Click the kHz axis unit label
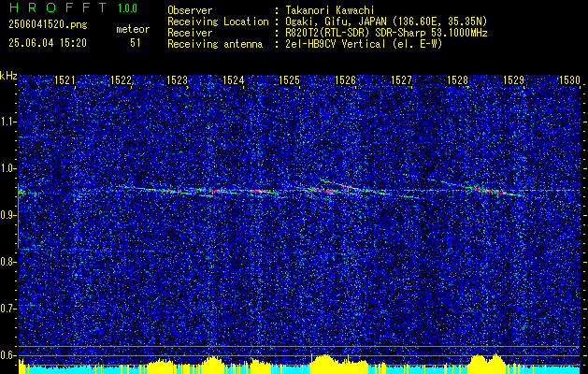Screen dimensions: 588x374 click(8, 76)
